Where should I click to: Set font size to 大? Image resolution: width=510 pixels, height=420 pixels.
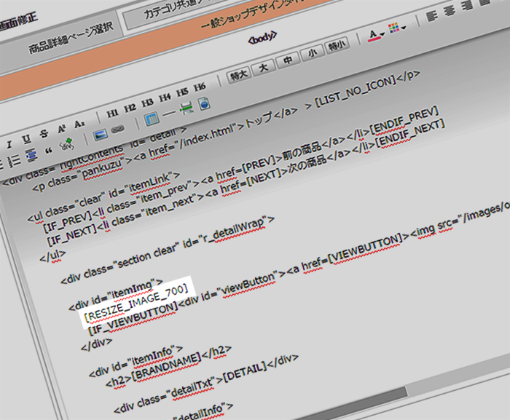pyautogui.click(x=264, y=68)
